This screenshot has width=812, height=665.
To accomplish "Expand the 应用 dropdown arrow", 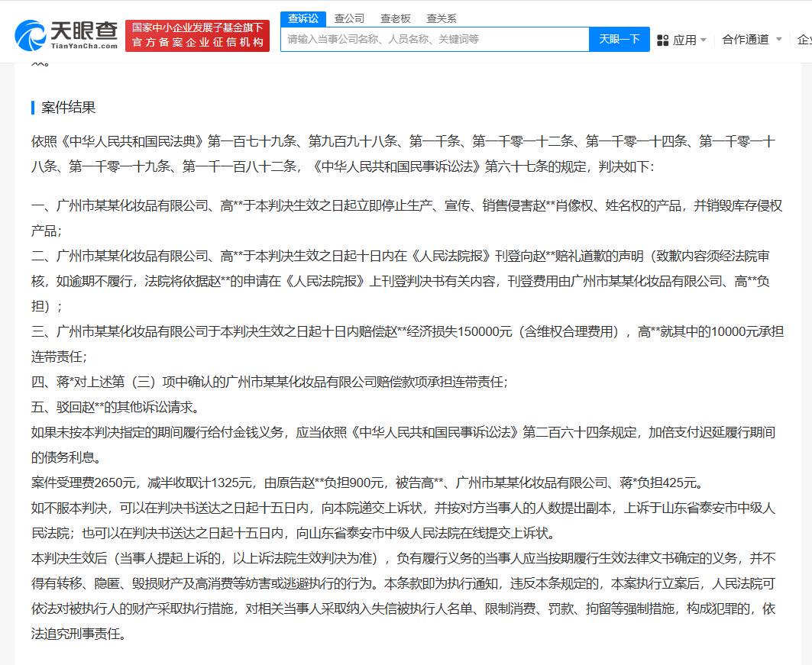I will [x=704, y=40].
